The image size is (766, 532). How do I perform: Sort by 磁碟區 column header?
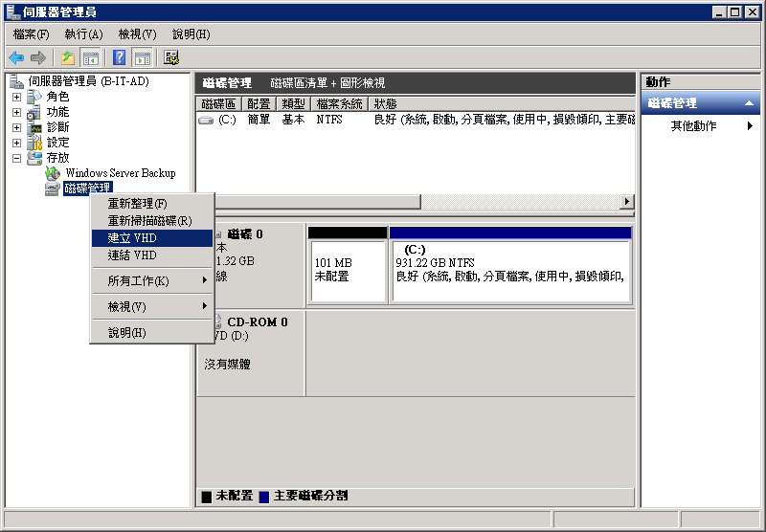pyautogui.click(x=219, y=104)
